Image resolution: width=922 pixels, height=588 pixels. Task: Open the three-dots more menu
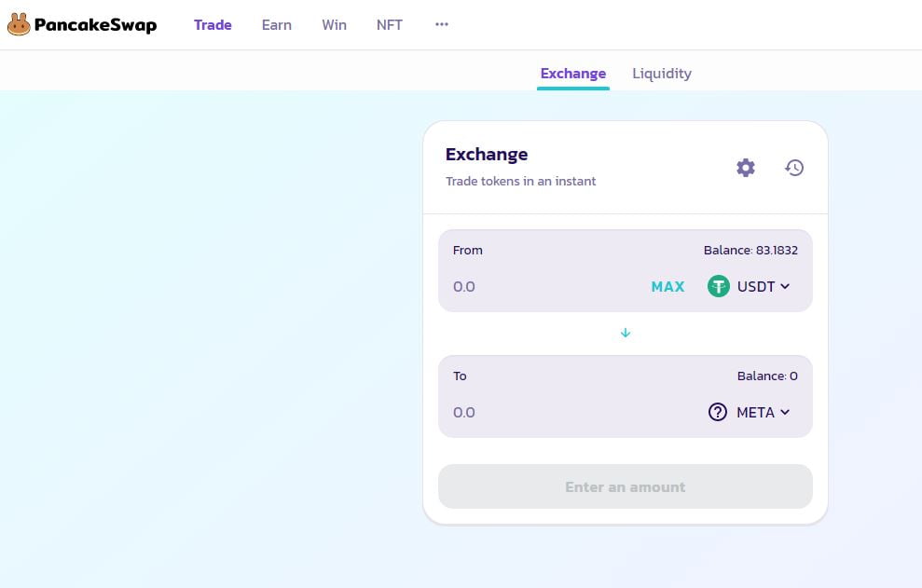point(442,25)
